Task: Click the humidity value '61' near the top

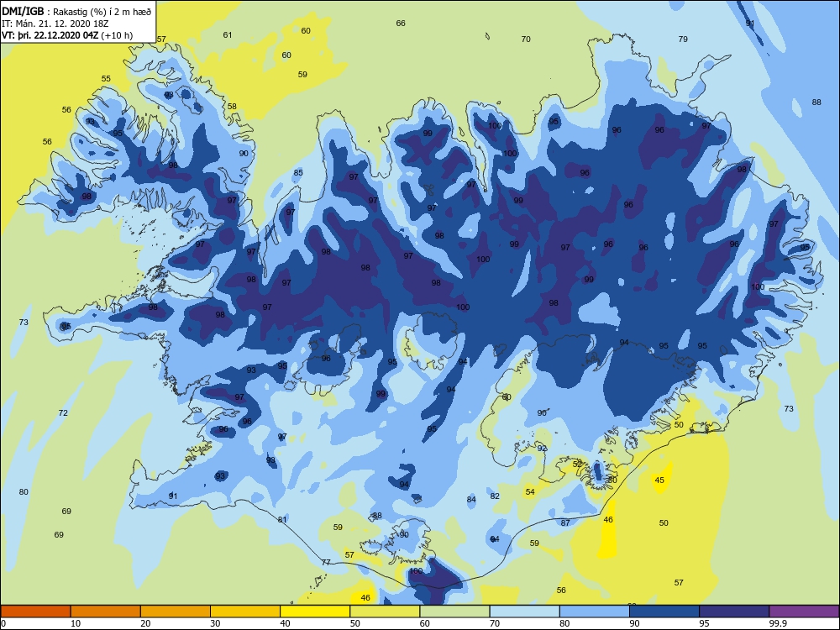Action: click(228, 34)
